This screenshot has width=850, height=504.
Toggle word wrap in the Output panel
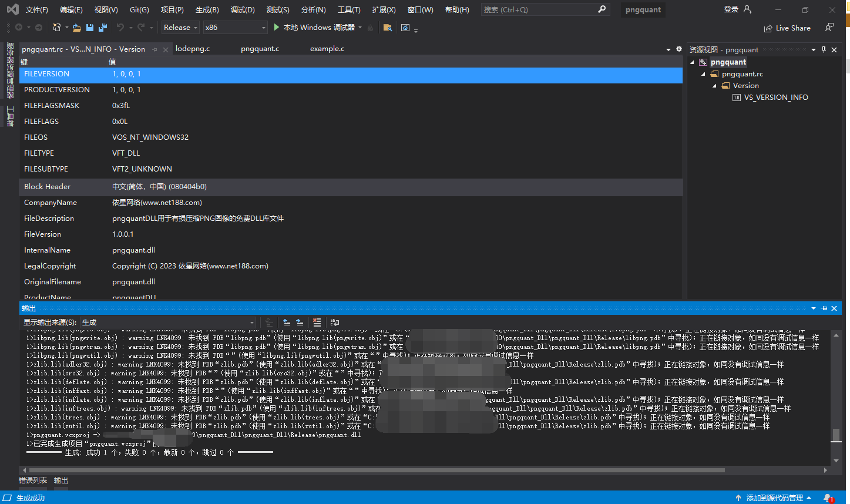335,322
